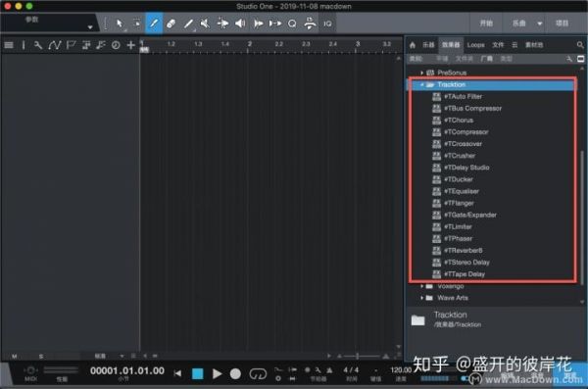The width and height of the screenshot is (588, 389).
Task: Select the Paint pencil tool
Action: click(x=154, y=24)
